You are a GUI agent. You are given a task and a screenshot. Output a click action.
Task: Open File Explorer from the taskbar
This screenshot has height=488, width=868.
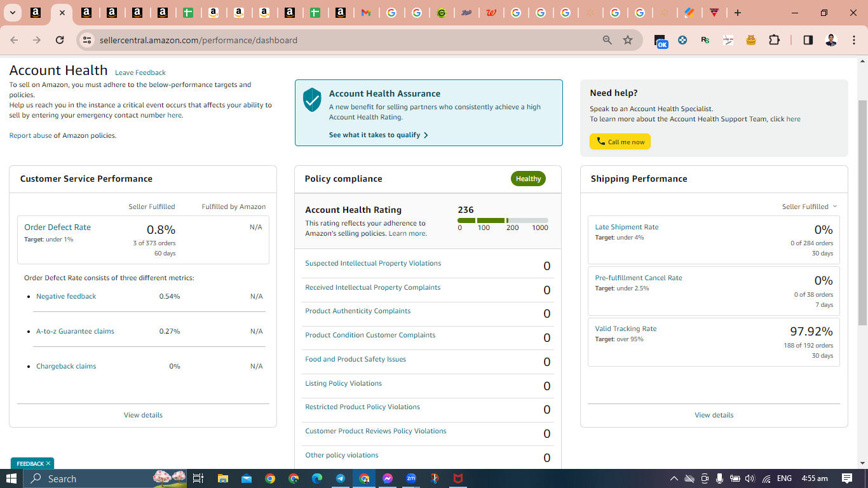pyautogui.click(x=222, y=478)
